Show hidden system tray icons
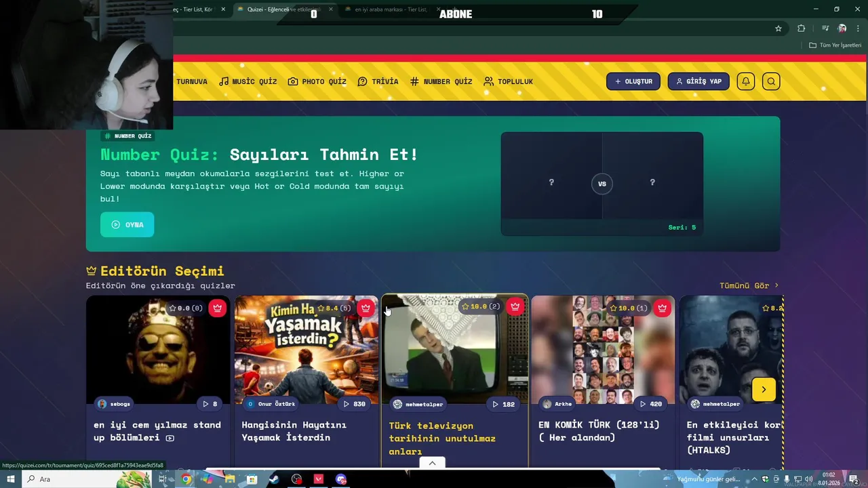 [753, 479]
